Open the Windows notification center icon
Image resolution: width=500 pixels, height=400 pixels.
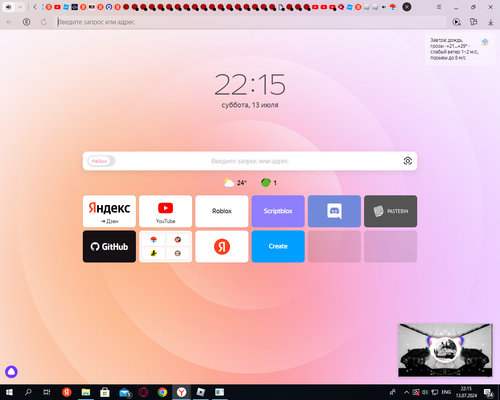pyautogui.click(x=488, y=393)
